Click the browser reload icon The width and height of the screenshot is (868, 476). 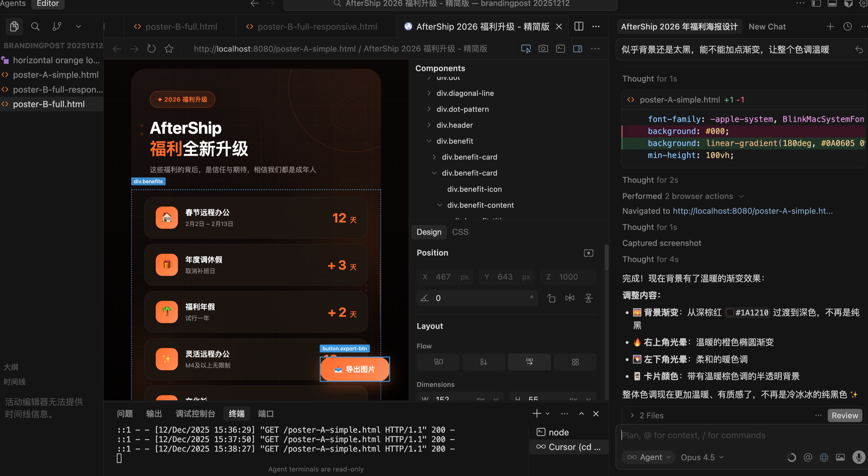tap(151, 49)
